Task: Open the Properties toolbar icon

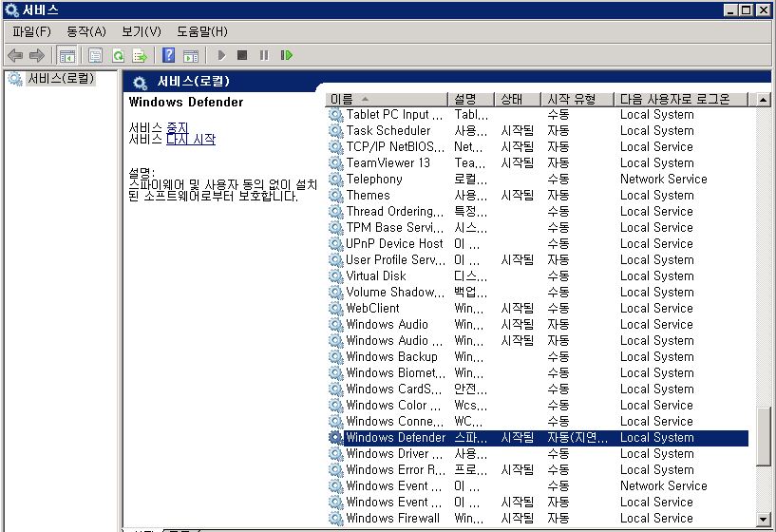Action: pos(96,55)
